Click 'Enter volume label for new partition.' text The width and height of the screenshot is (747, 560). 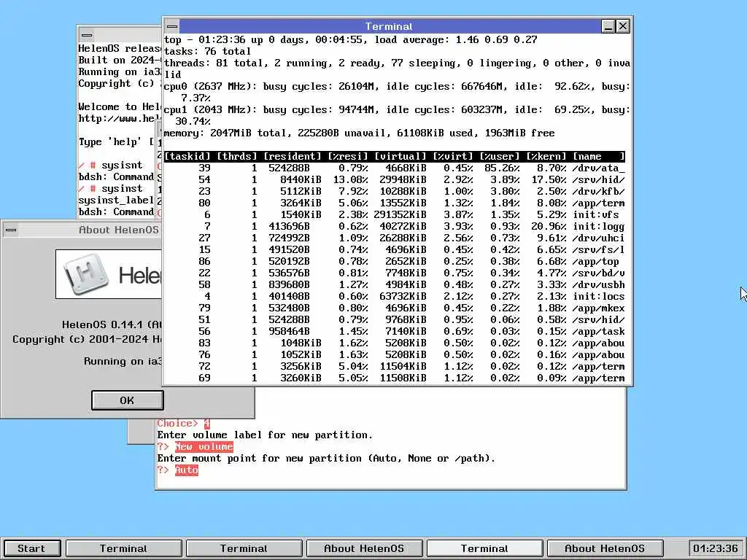265,435
